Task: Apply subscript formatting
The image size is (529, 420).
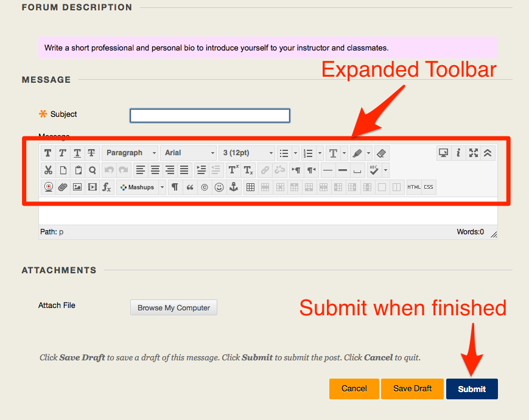Action: click(x=248, y=170)
